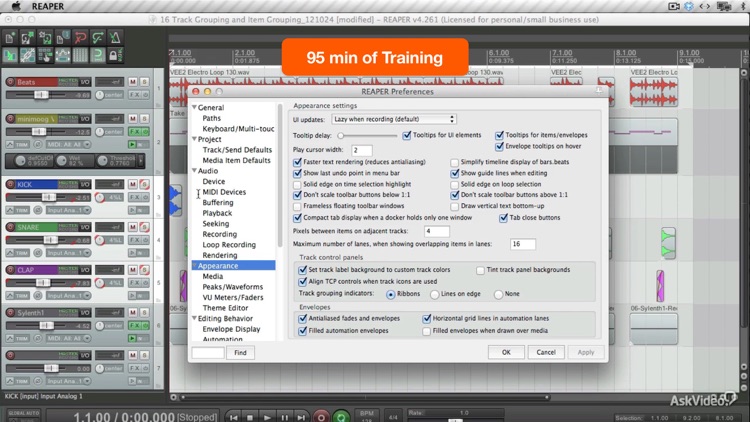This screenshot has width=750, height=422.
Task: Select Media Item Defaults preferences page
Action: (236, 160)
